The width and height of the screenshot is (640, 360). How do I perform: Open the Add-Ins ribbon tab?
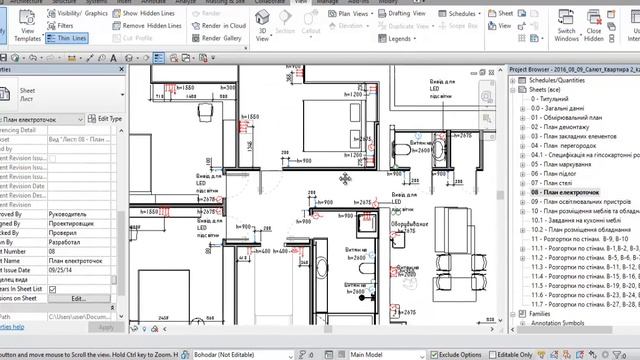pyautogui.click(x=358, y=2)
